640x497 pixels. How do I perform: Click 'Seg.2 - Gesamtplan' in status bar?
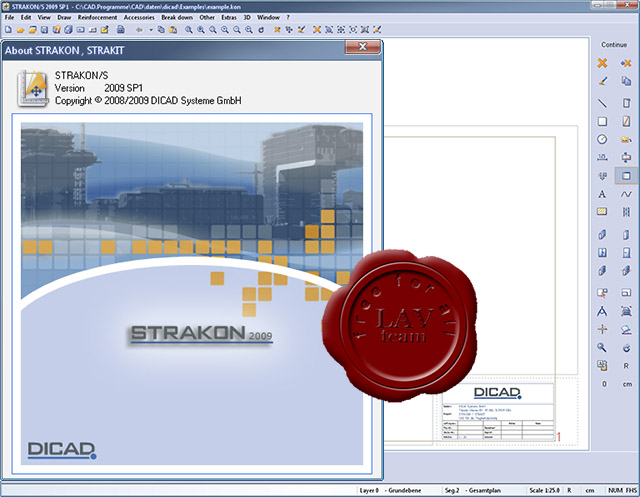[472, 490]
